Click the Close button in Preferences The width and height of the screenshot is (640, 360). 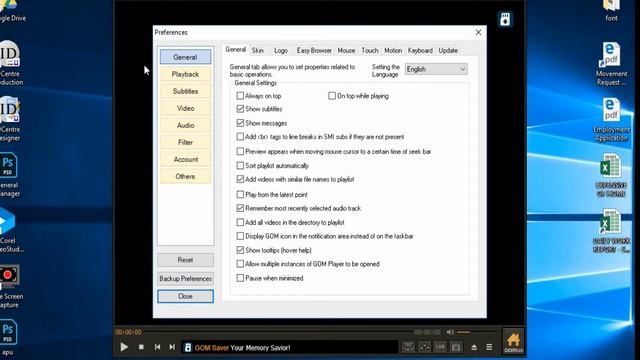pyautogui.click(x=185, y=296)
